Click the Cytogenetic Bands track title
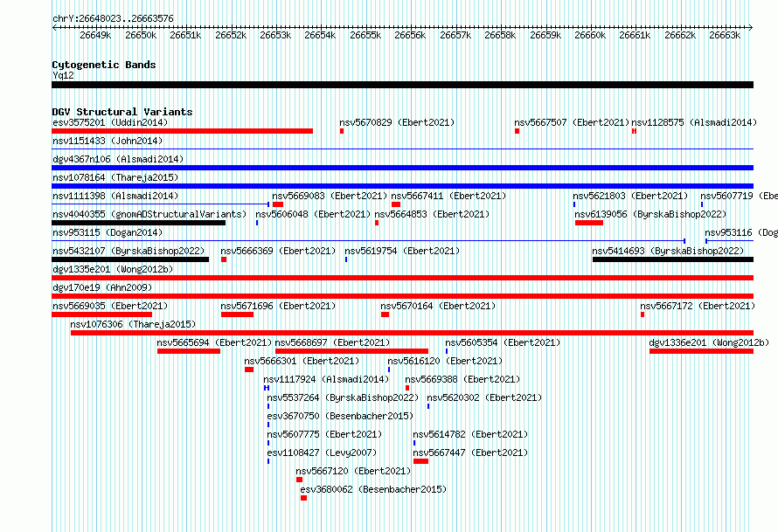This screenshot has height=532, width=778. coord(104,65)
